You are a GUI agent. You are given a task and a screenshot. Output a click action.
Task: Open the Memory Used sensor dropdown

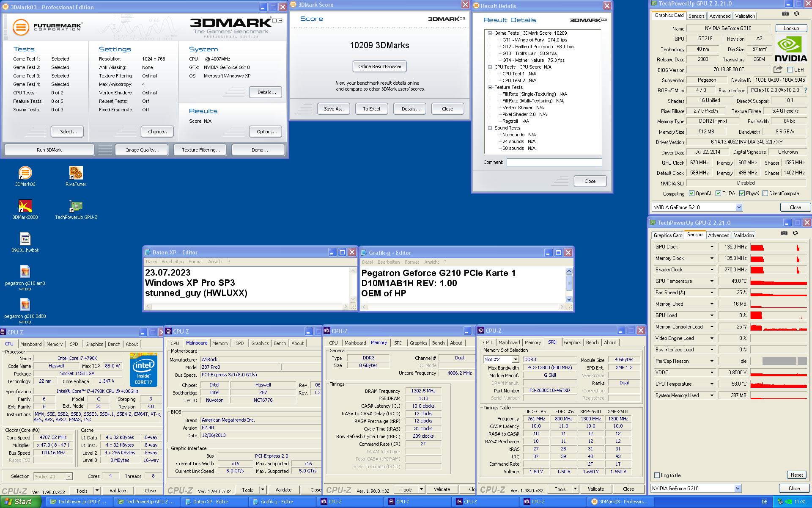(712, 304)
